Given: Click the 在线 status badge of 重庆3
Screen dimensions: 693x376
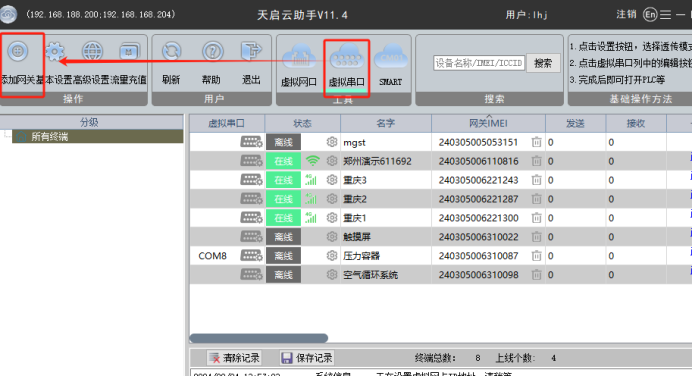Looking at the screenshot, I should pyautogui.click(x=283, y=180).
